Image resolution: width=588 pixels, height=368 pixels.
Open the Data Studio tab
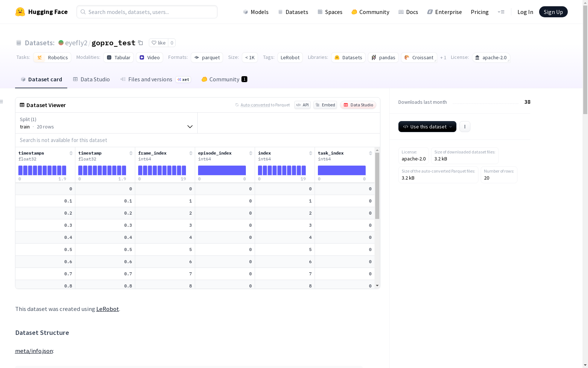click(92, 79)
